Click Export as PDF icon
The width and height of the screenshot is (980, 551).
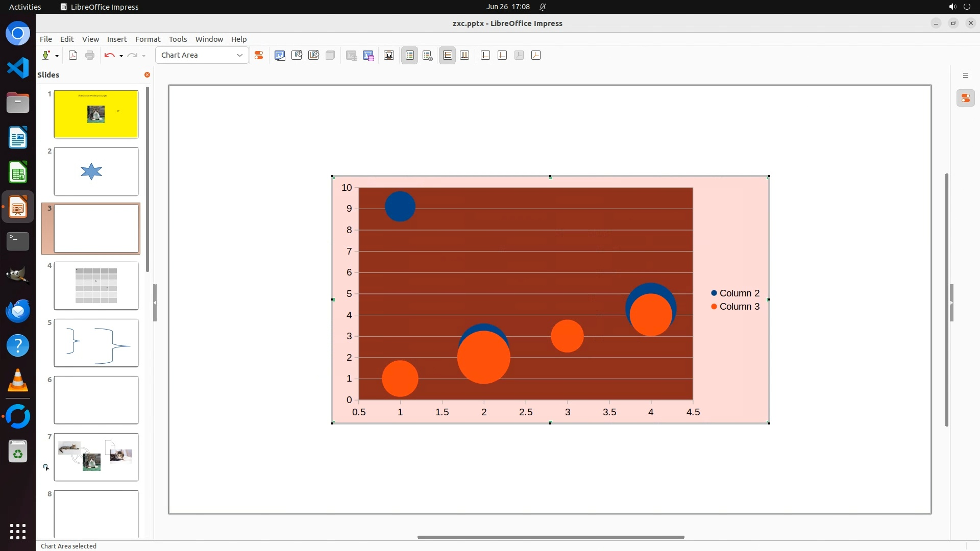(73, 55)
